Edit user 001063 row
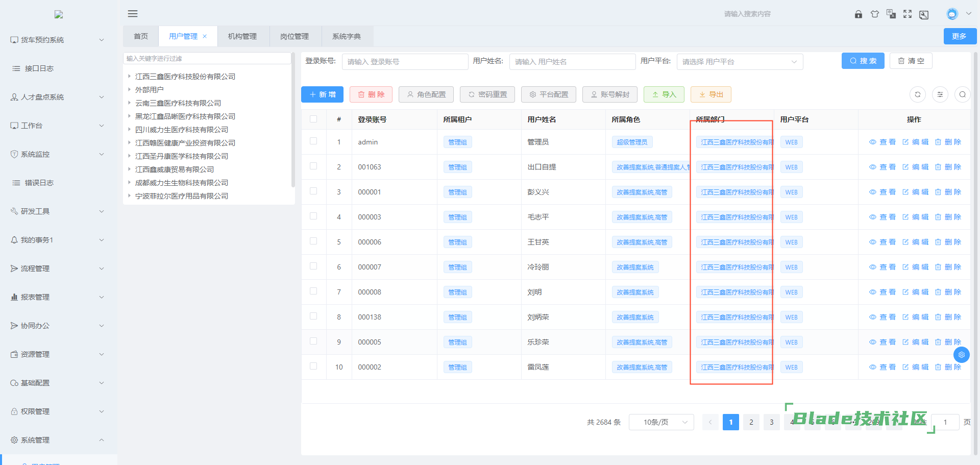Viewport: 980px width, 465px height. (x=915, y=167)
